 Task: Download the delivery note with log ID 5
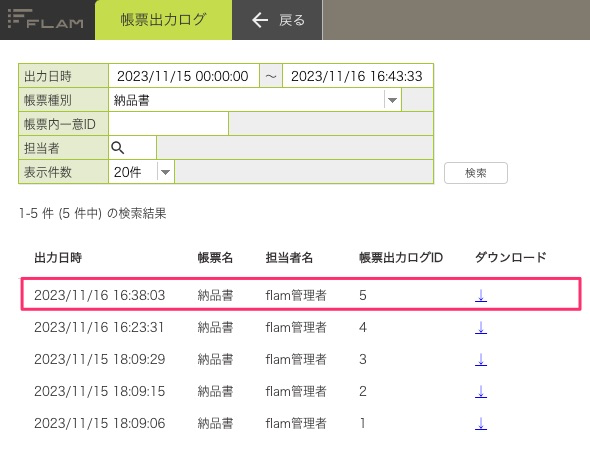(x=481, y=295)
